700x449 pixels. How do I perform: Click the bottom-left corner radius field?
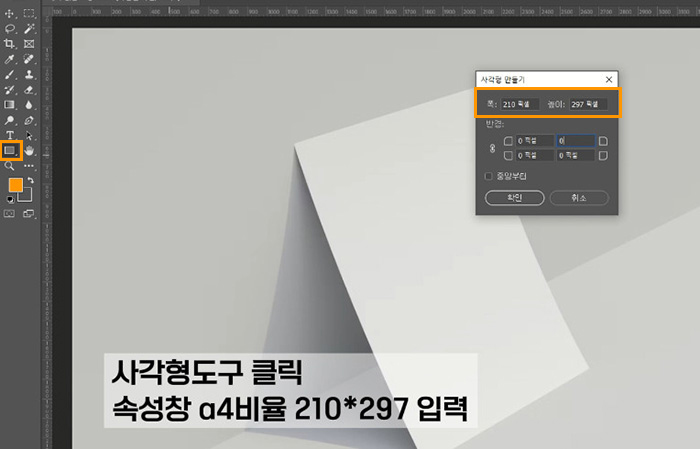point(535,155)
